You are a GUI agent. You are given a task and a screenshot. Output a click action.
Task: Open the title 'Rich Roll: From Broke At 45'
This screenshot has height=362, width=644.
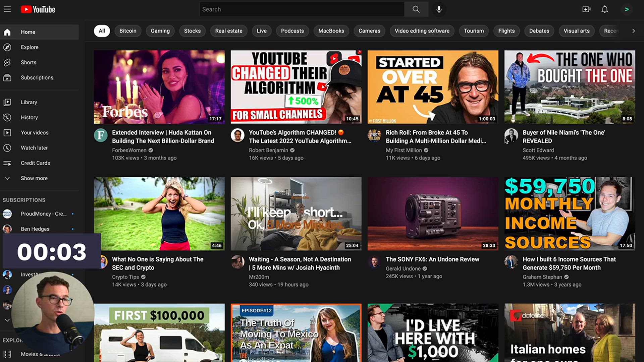point(436,137)
